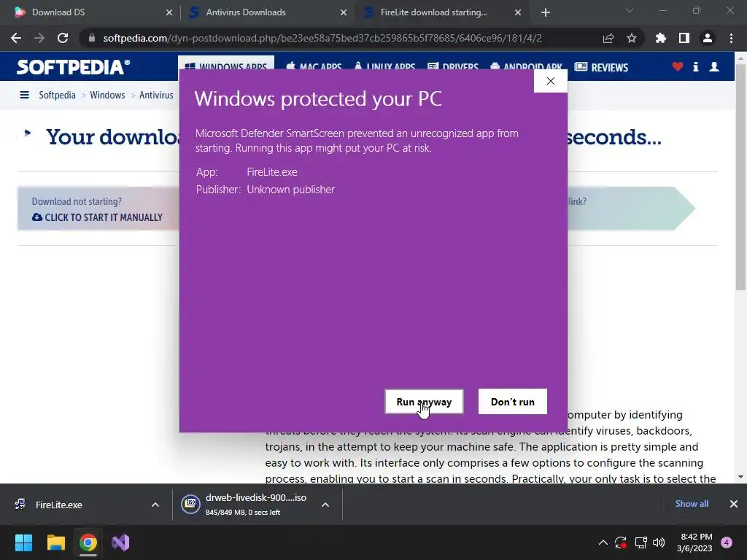Click the address bar URL
Screen dimensions: 747x560
pyautogui.click(x=322, y=38)
